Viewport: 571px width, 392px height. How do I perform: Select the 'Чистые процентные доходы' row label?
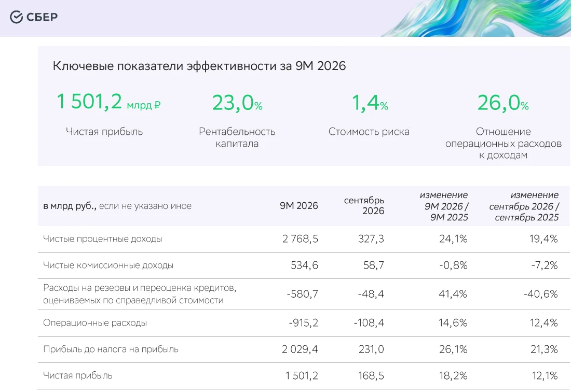coord(102,239)
